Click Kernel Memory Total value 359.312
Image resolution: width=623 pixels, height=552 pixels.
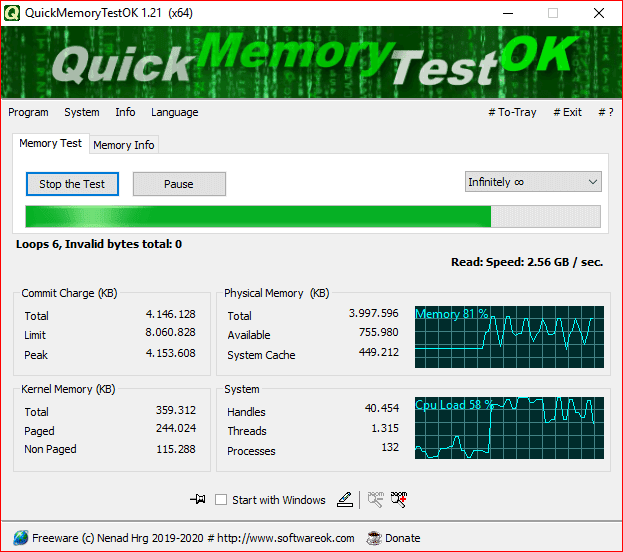(176, 410)
